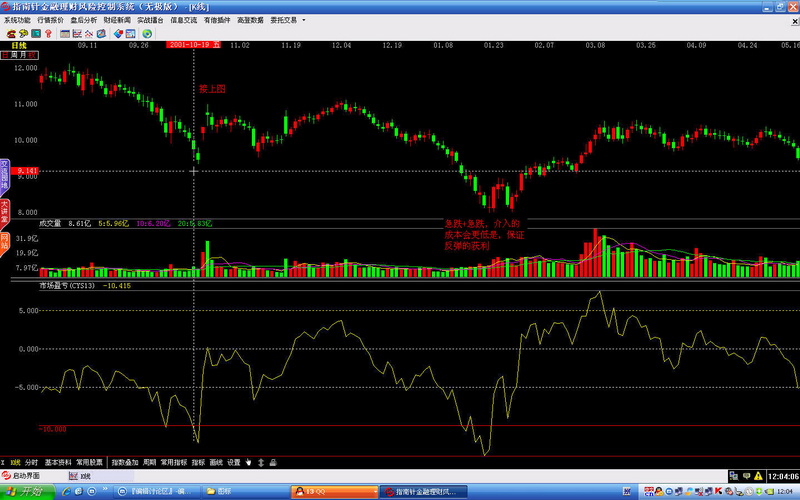Screen dimensions: 800x500
Task: Click the vertical double-arrow icon in the bottom toolbar
Action: pyautogui.click(x=260, y=463)
